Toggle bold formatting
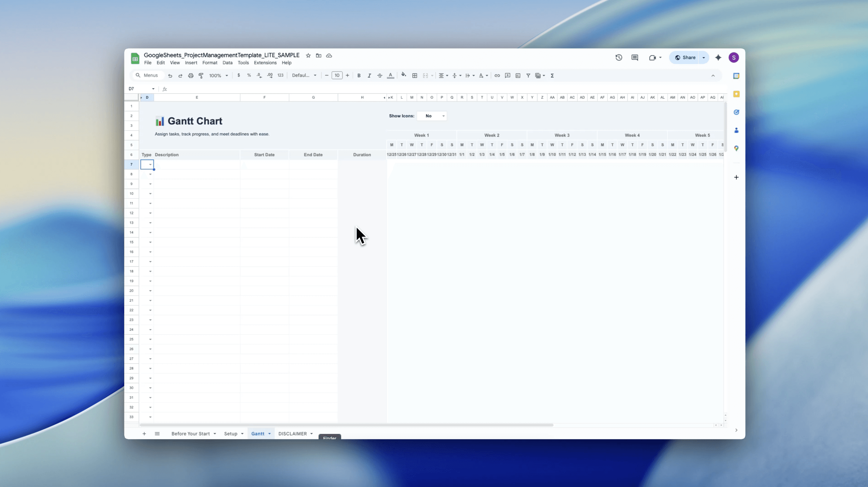This screenshot has width=868, height=487. coord(359,76)
